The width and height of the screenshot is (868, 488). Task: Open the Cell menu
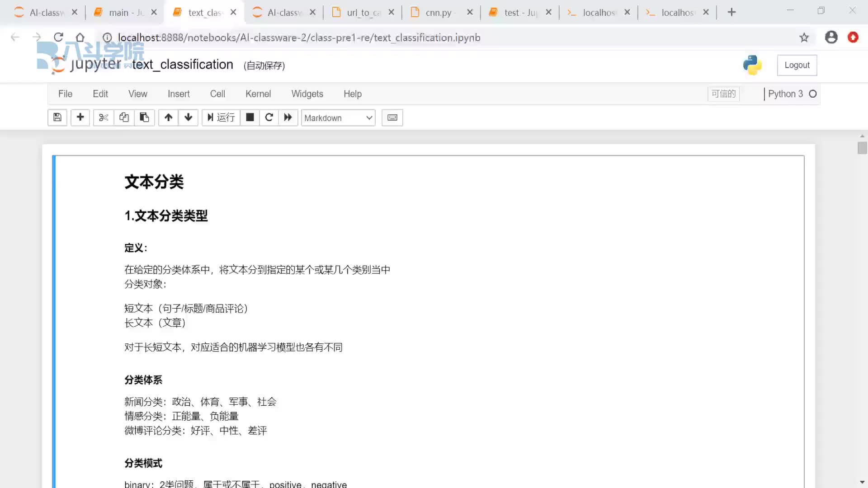click(x=217, y=94)
